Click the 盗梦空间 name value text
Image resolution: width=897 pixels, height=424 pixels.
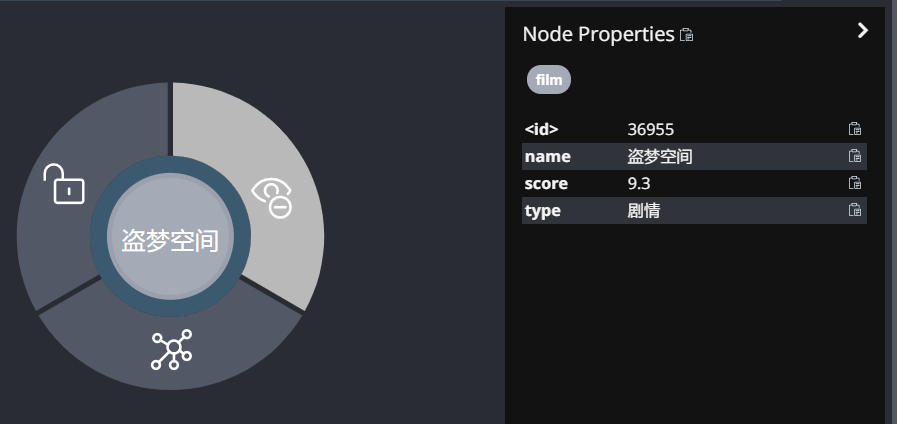point(660,157)
